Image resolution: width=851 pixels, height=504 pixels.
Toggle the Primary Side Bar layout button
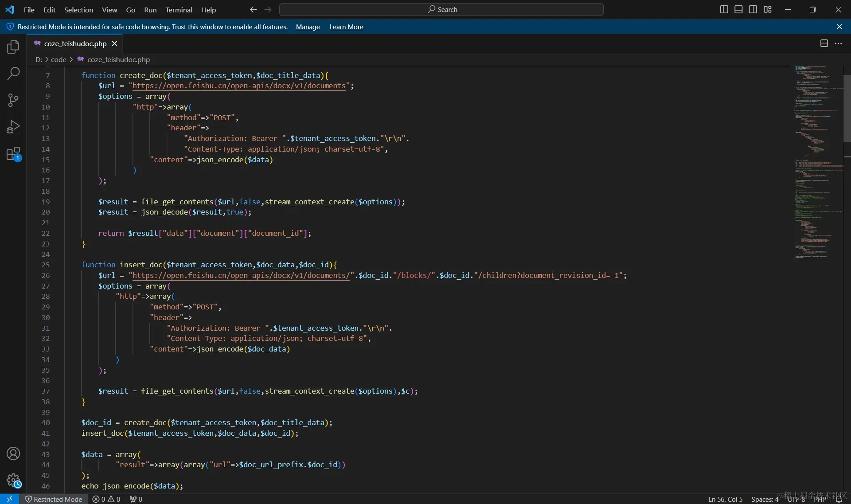pos(724,9)
